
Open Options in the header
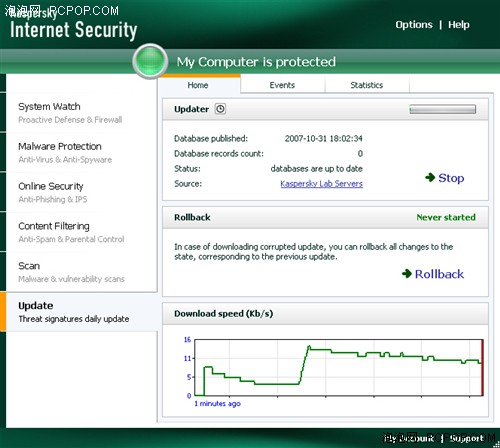414,25
